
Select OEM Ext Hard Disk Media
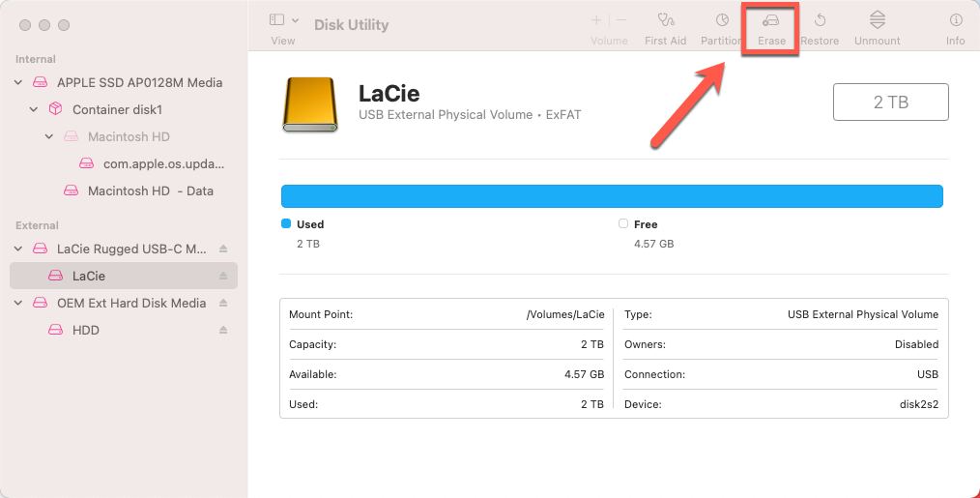(x=124, y=303)
